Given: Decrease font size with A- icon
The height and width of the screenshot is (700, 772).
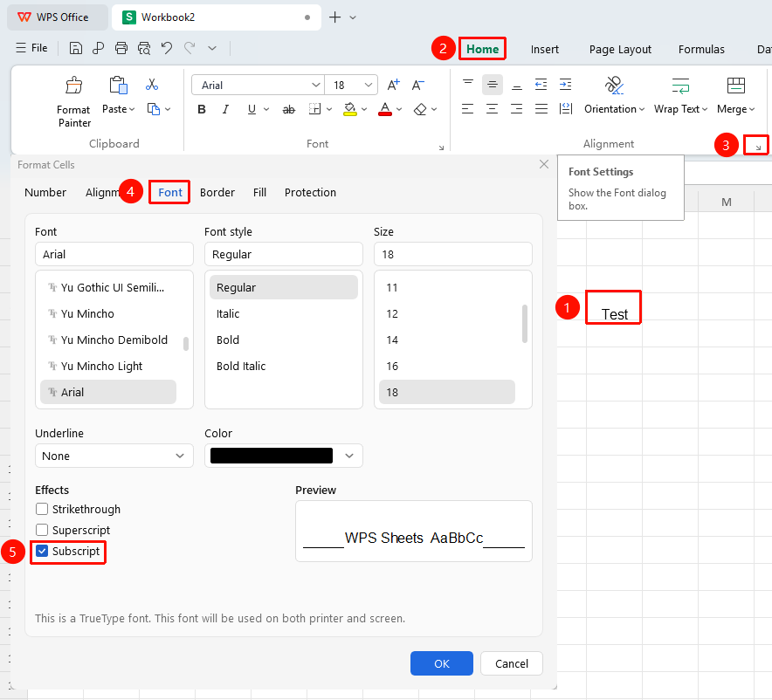Looking at the screenshot, I should 418,86.
